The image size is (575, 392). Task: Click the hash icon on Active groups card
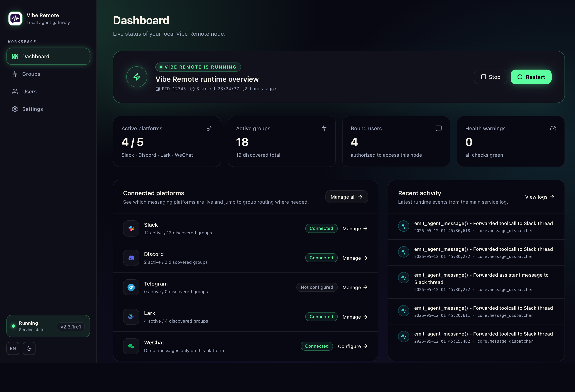click(x=324, y=128)
